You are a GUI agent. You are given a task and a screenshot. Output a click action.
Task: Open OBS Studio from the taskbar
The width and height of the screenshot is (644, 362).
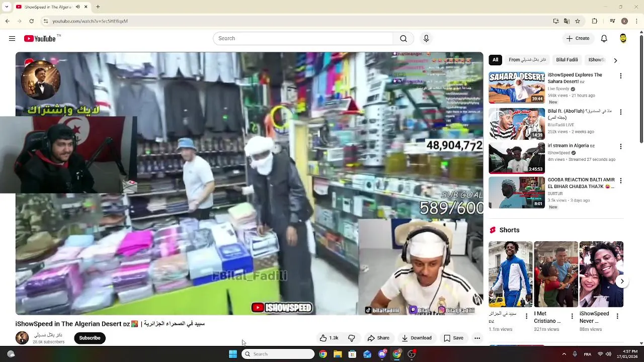click(412, 354)
